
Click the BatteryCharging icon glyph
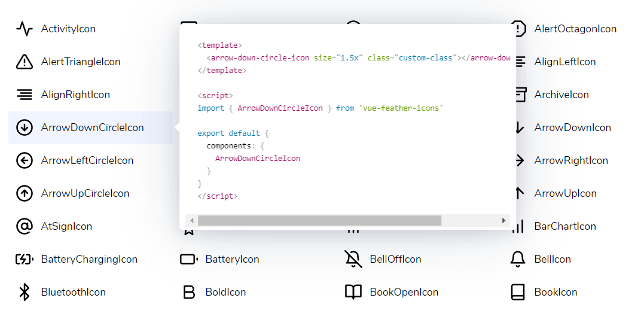25,259
